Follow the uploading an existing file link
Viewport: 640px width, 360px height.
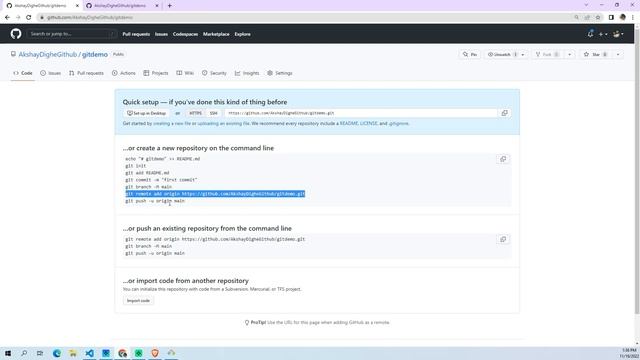click(223, 123)
